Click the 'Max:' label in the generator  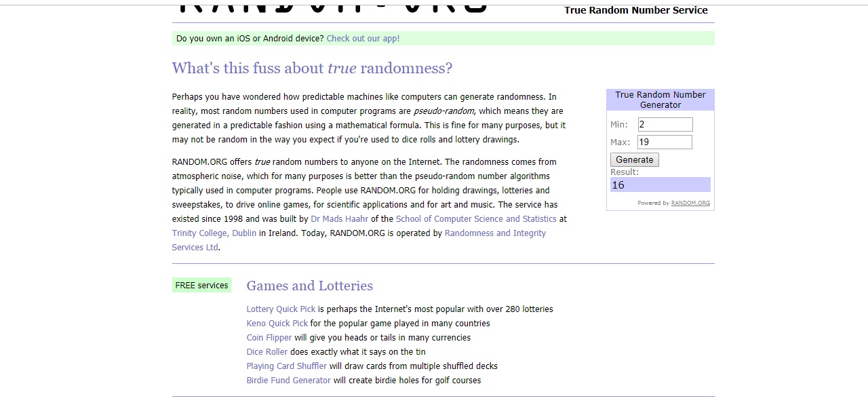pyautogui.click(x=620, y=142)
